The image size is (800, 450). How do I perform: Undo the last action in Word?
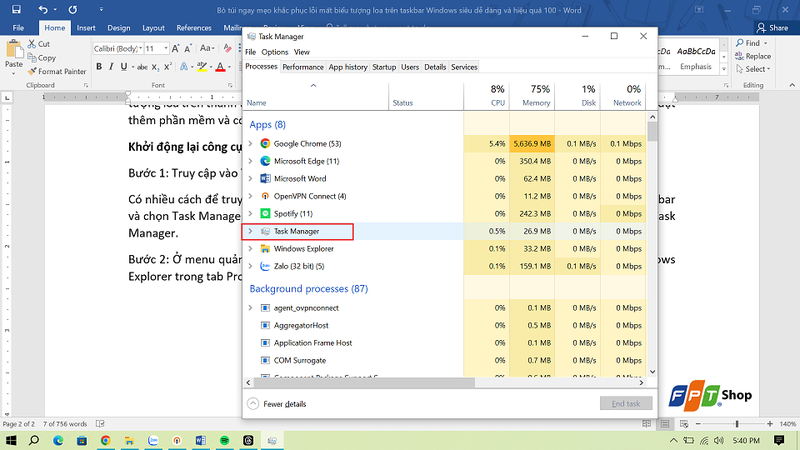tap(43, 10)
